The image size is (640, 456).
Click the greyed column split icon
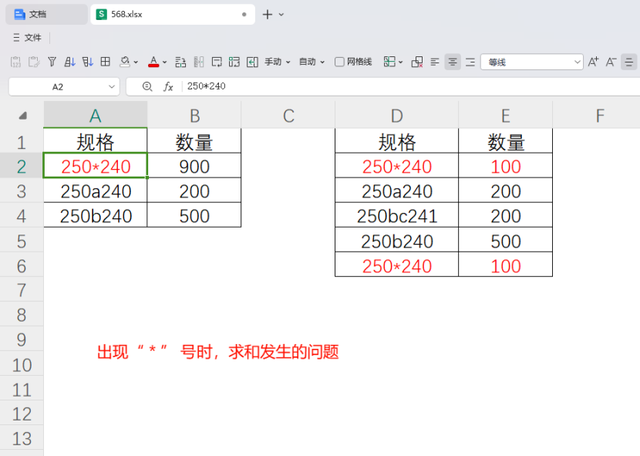[199, 62]
